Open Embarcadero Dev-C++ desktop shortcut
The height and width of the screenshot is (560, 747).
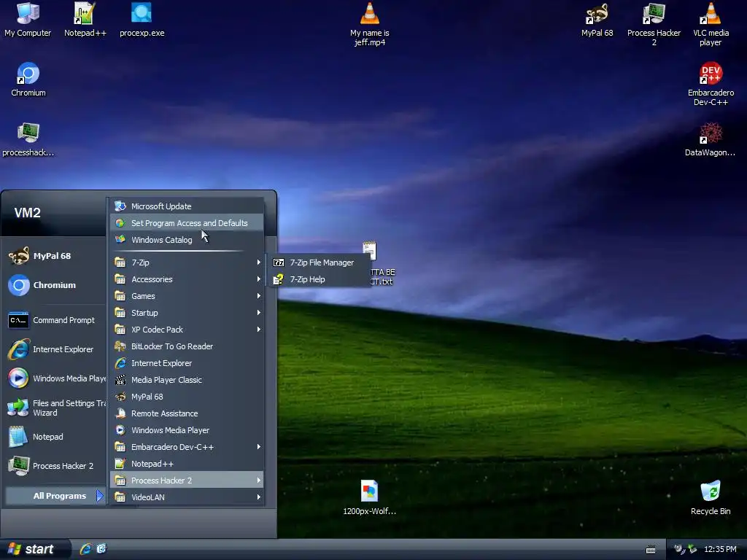(x=711, y=84)
